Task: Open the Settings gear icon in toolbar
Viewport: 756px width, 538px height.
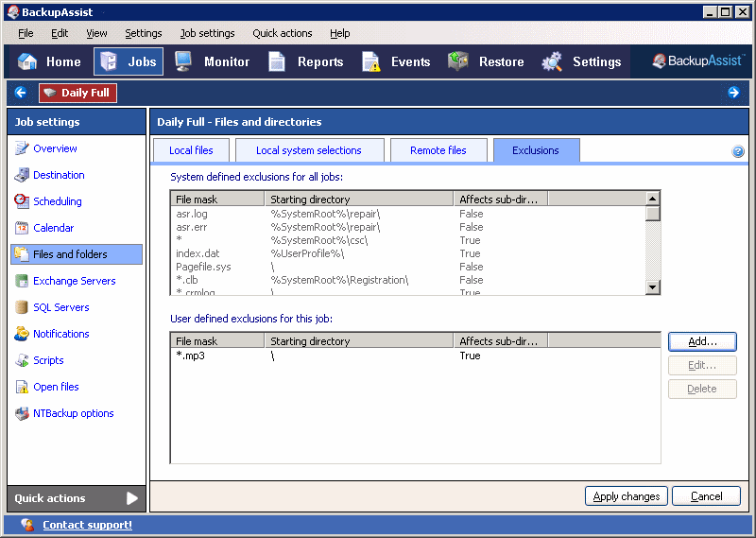Action: click(552, 61)
